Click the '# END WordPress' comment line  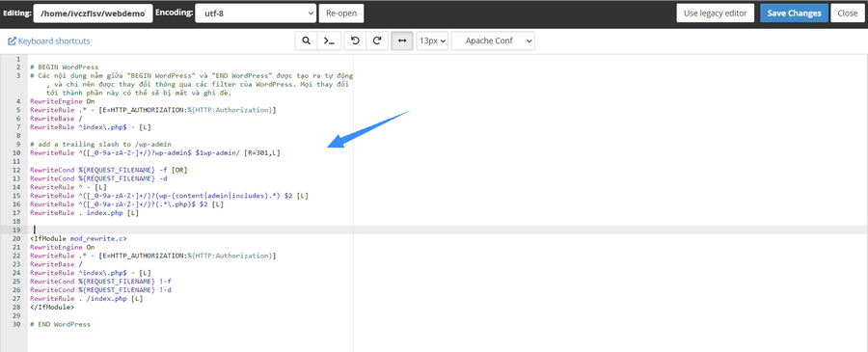pyautogui.click(x=61, y=324)
